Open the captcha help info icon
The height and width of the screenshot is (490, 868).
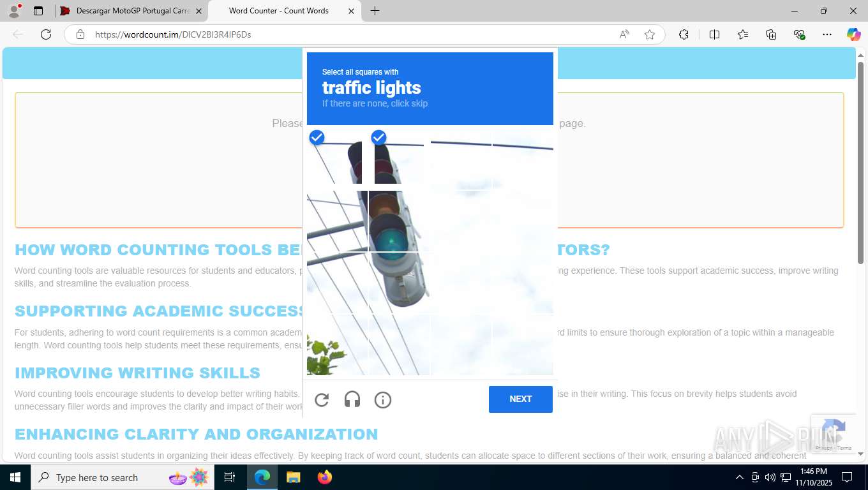coord(383,400)
